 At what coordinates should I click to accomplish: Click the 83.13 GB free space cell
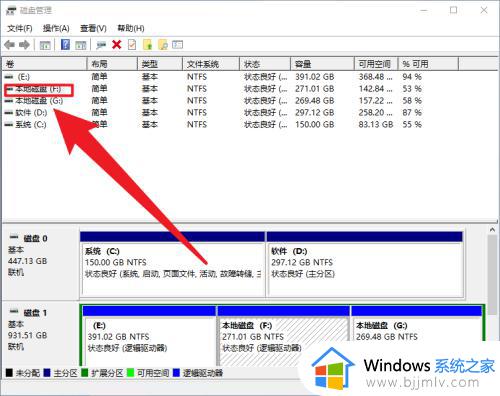click(x=376, y=125)
